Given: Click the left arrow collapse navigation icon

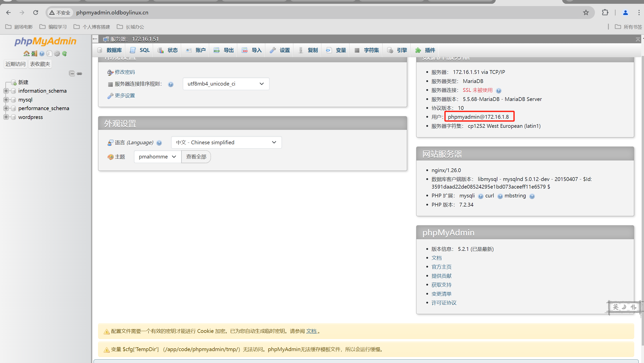Looking at the screenshot, I should (x=95, y=39).
